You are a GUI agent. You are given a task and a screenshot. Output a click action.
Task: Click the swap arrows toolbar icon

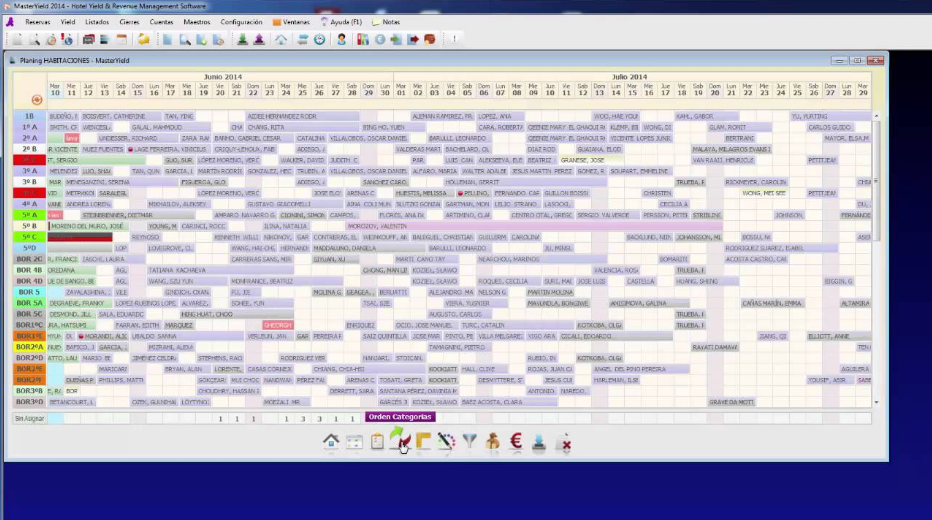click(x=303, y=39)
